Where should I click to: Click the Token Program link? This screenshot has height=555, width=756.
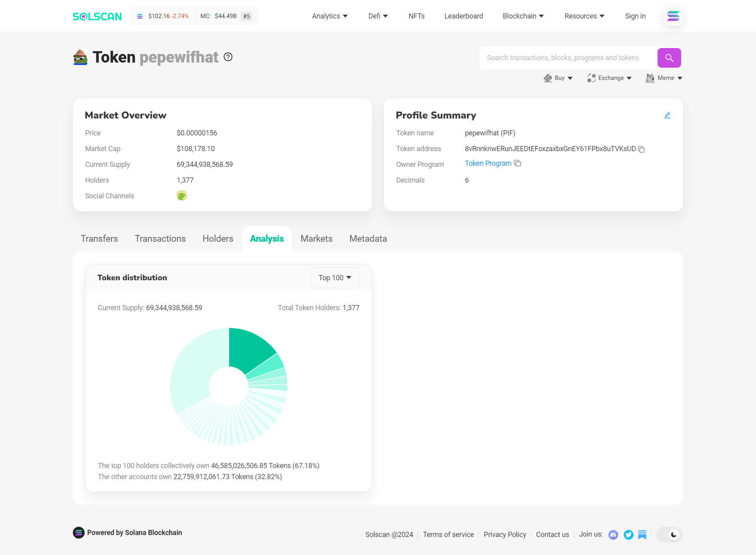[x=488, y=163]
